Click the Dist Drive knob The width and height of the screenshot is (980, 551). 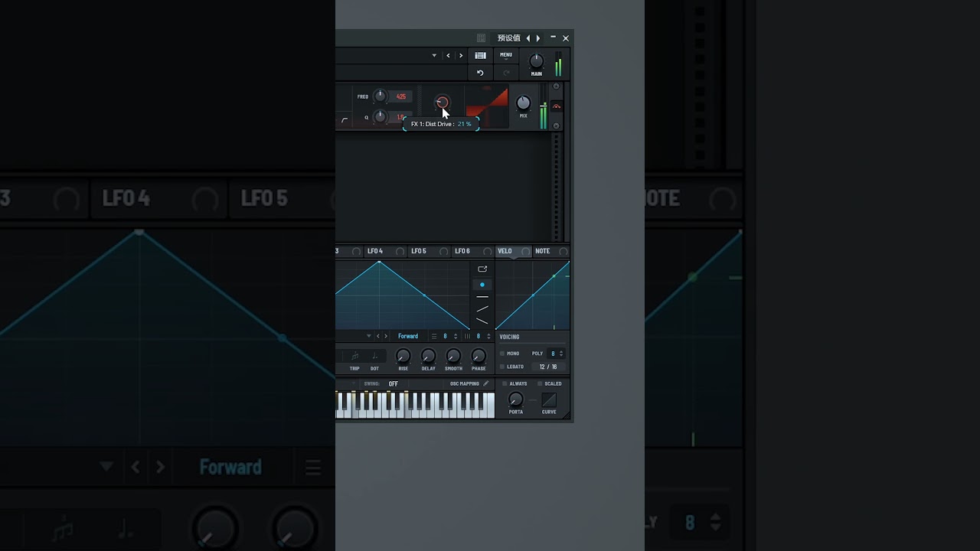442,103
